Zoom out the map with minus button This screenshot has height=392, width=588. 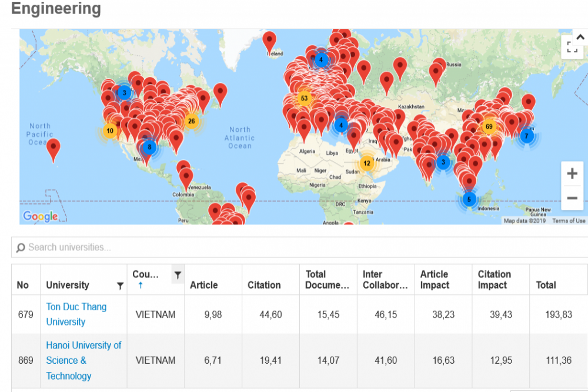click(572, 198)
